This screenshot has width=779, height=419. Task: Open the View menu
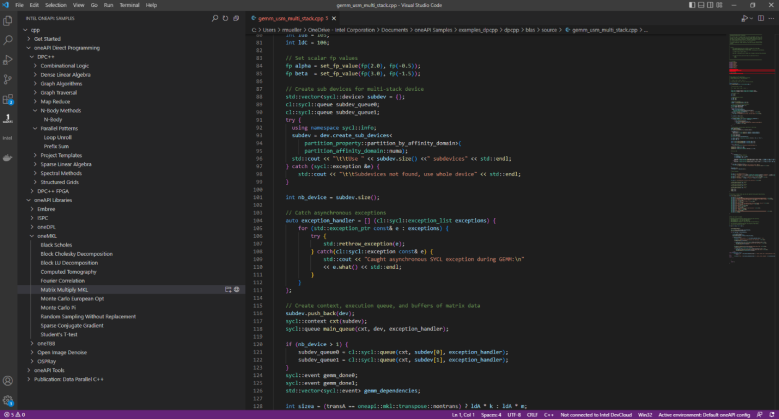(78, 5)
